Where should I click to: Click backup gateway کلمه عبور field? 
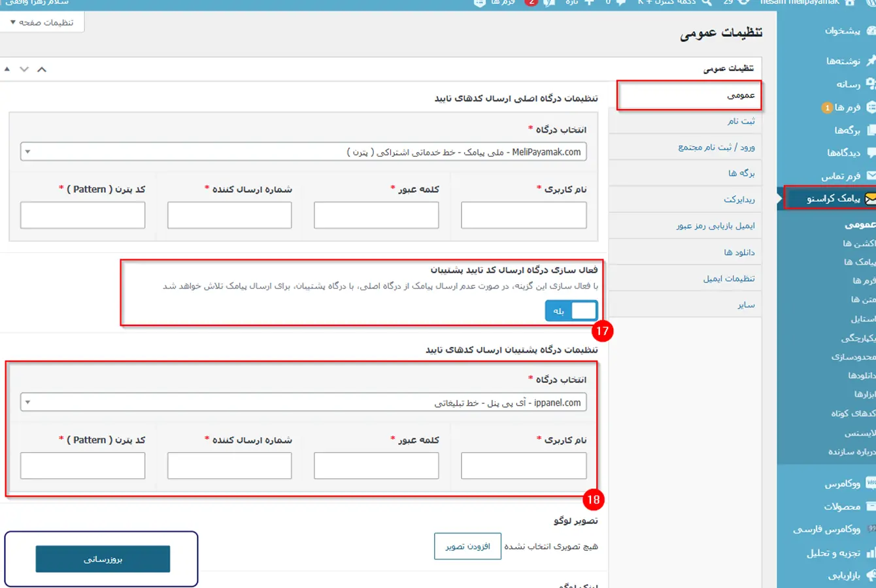(377, 466)
